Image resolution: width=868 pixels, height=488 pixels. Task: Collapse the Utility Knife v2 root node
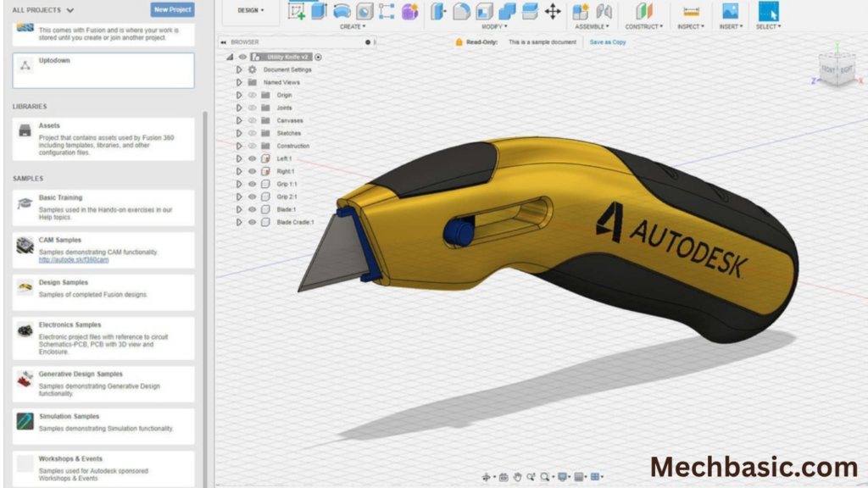(230, 57)
